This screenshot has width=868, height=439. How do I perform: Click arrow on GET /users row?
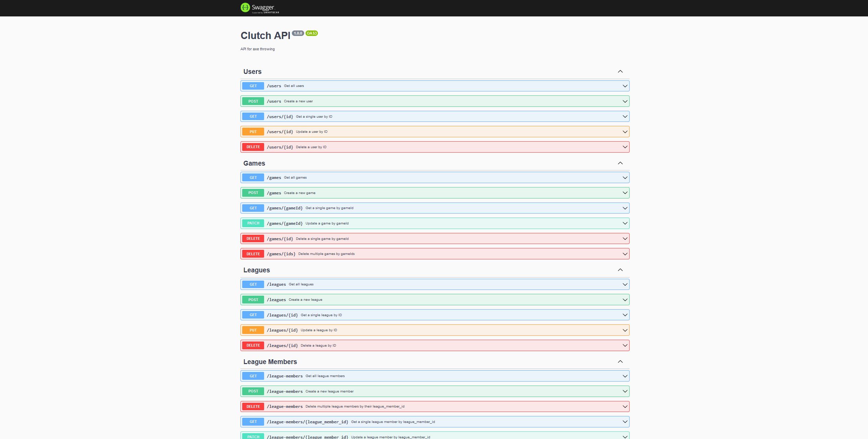point(625,86)
